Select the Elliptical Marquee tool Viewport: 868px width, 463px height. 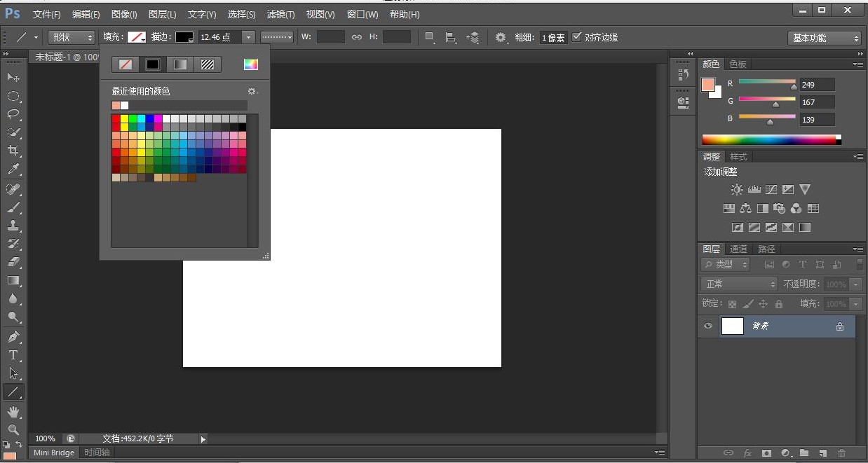(x=13, y=96)
